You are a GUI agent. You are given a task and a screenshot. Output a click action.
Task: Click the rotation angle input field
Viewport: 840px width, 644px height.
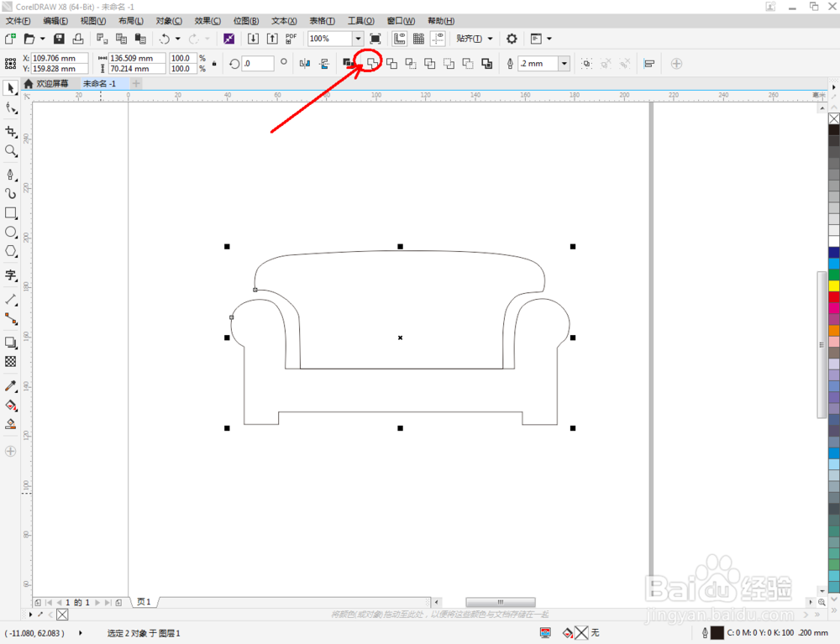point(258,64)
